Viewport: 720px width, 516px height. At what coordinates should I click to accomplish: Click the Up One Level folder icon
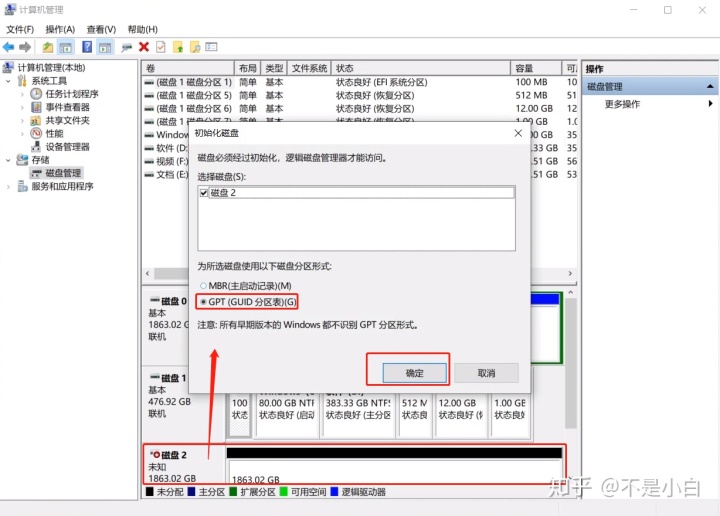click(48, 47)
